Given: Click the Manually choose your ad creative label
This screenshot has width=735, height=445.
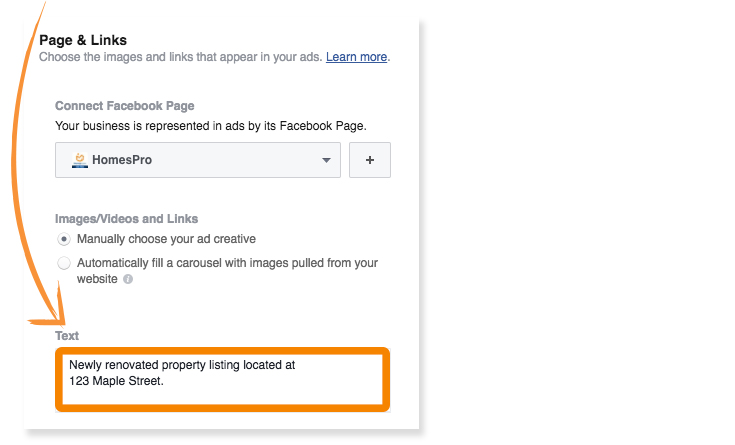Looking at the screenshot, I should point(166,239).
